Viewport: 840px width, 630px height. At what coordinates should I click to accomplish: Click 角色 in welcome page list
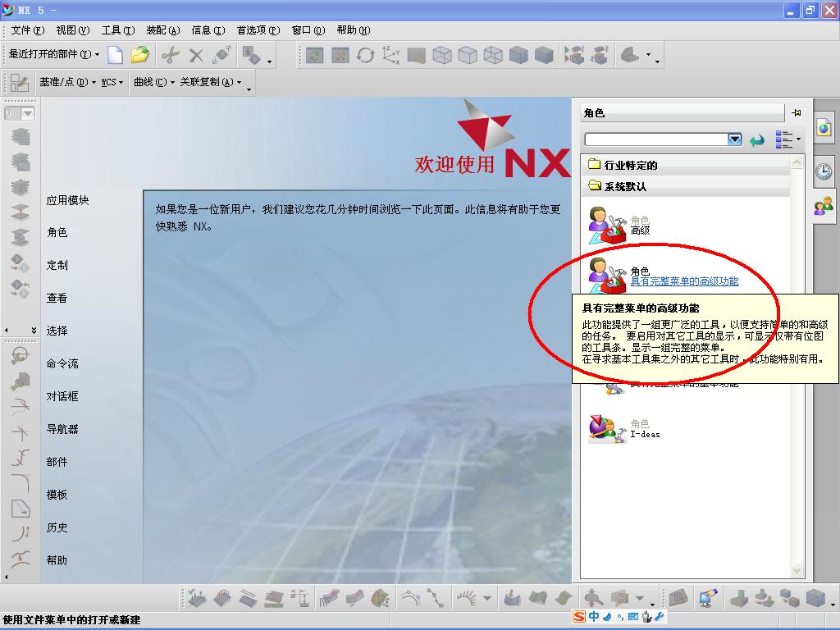click(x=57, y=232)
